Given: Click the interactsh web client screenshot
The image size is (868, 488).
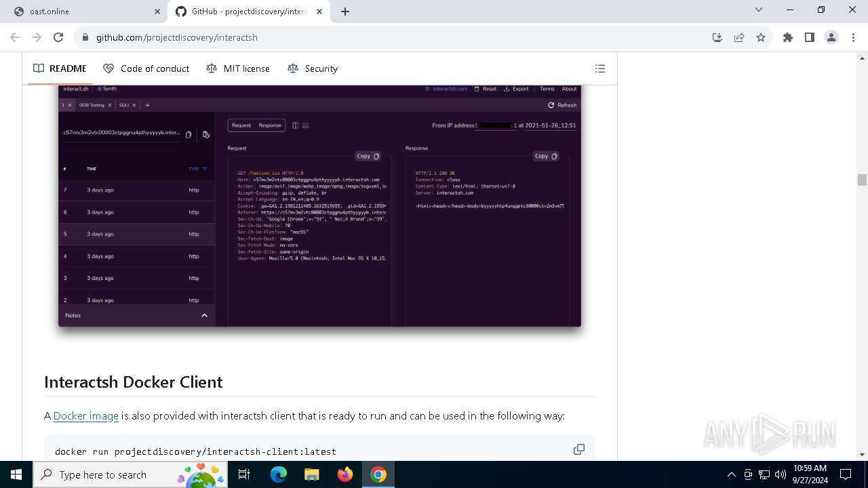Looking at the screenshot, I should (x=319, y=205).
